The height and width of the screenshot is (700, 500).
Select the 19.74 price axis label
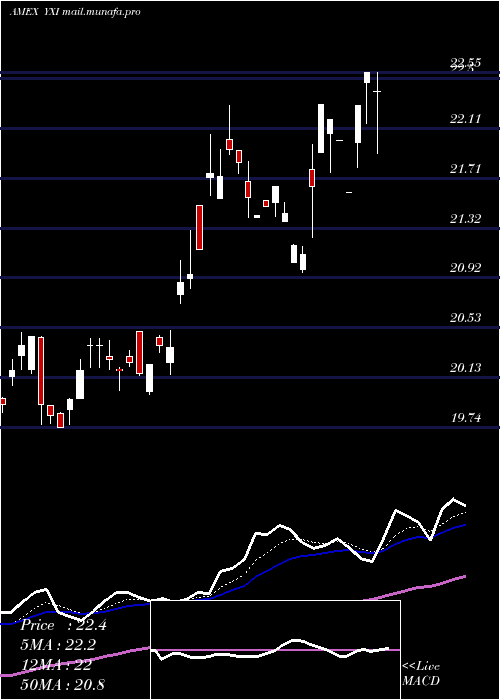pos(466,418)
